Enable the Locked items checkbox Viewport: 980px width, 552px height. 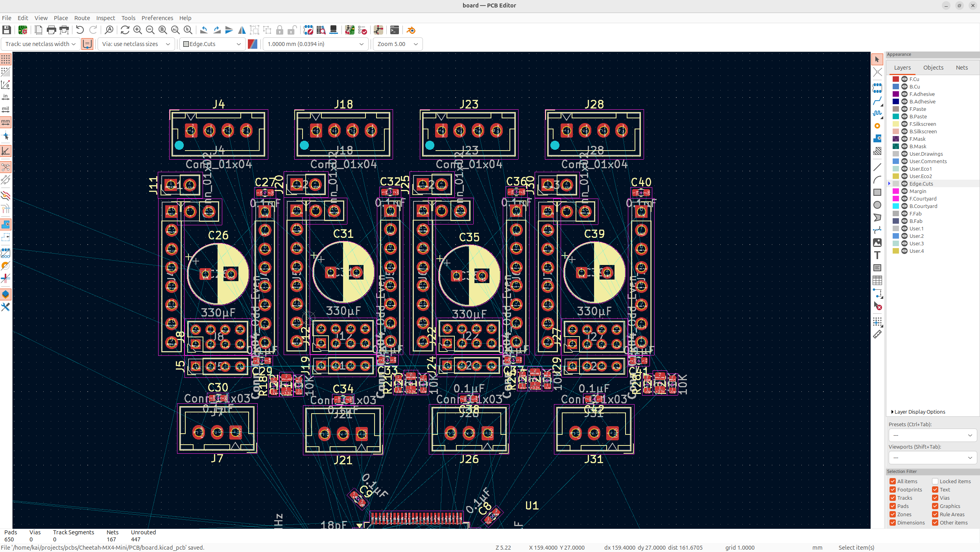(935, 481)
